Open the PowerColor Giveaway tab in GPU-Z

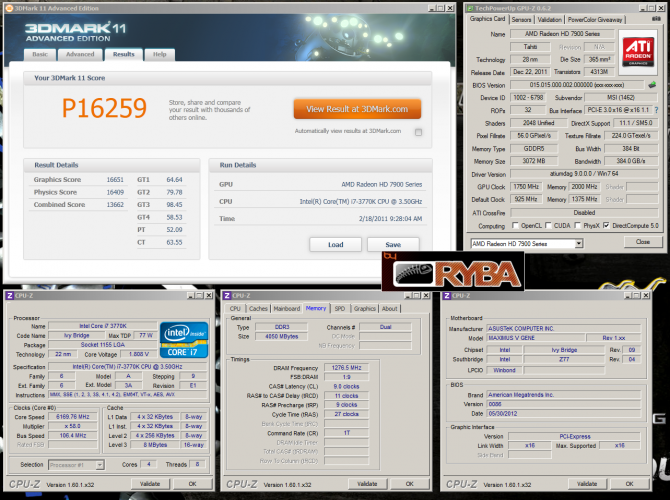tap(595, 20)
